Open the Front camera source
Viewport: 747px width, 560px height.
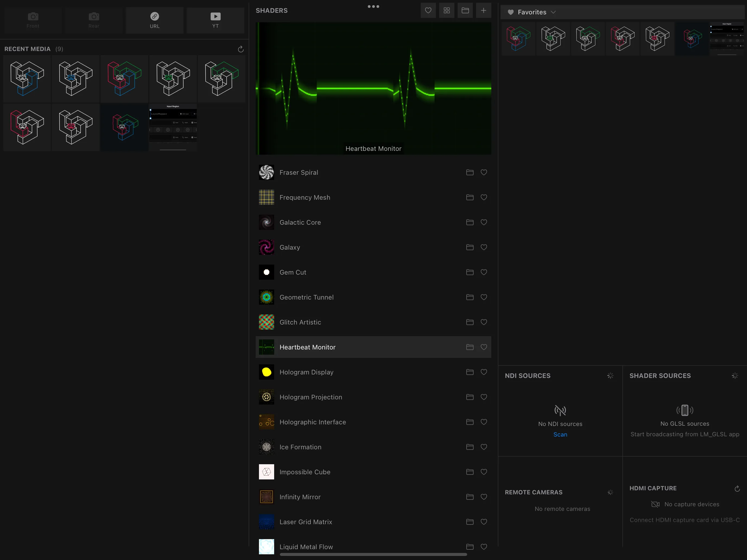(x=33, y=20)
